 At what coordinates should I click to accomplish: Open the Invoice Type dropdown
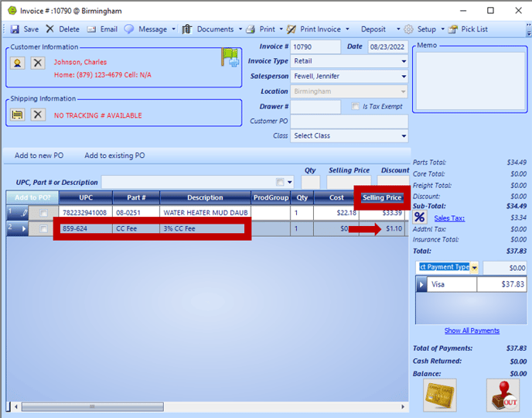[404, 61]
